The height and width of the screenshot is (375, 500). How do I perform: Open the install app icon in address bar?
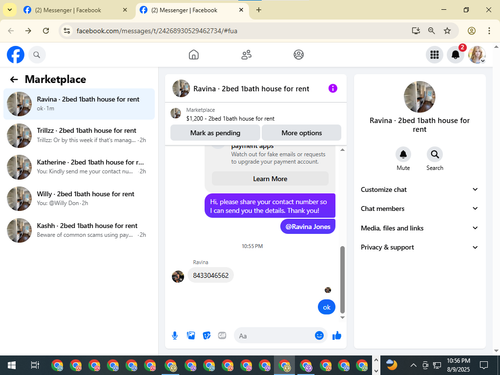pos(415,31)
